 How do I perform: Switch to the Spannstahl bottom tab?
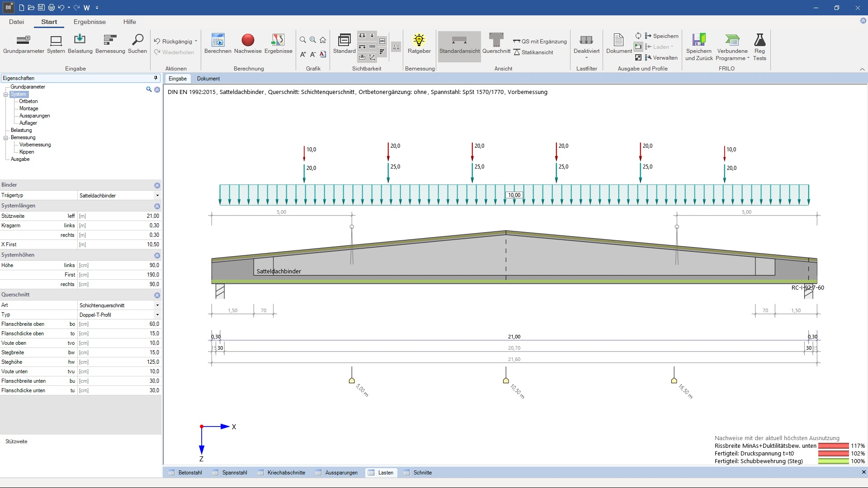coord(234,473)
